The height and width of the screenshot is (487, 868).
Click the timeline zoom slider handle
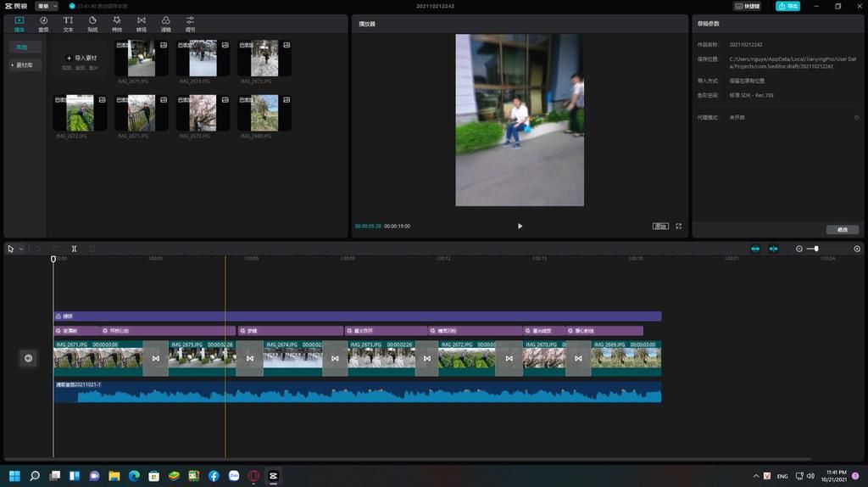click(x=816, y=249)
